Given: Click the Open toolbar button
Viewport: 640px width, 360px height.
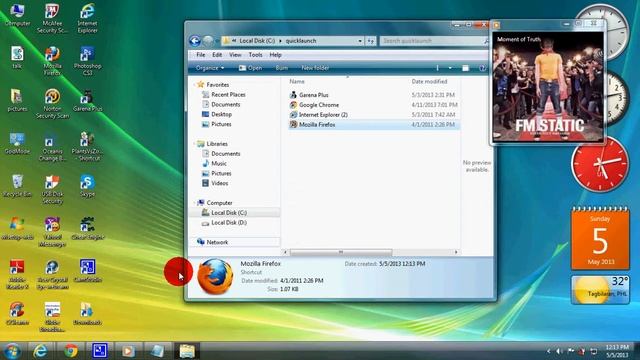Looking at the screenshot, I should pos(251,68).
